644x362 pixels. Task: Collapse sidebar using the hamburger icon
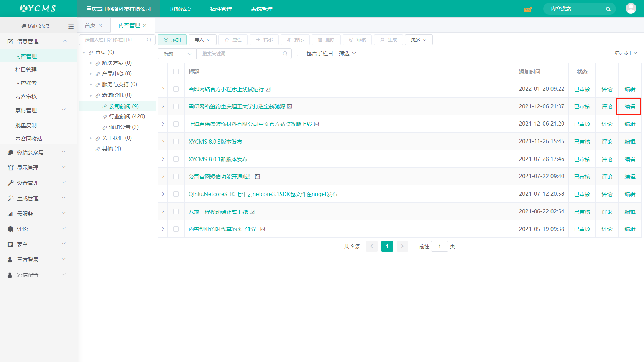coord(71,26)
